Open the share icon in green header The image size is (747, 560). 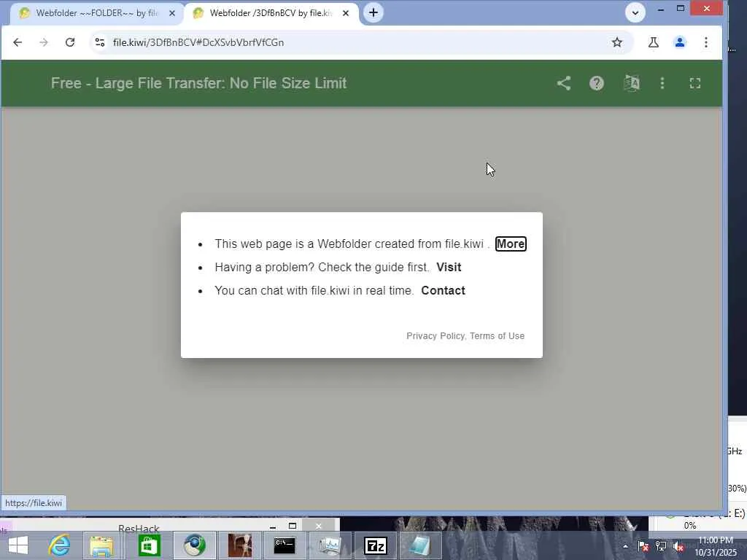[x=564, y=83]
